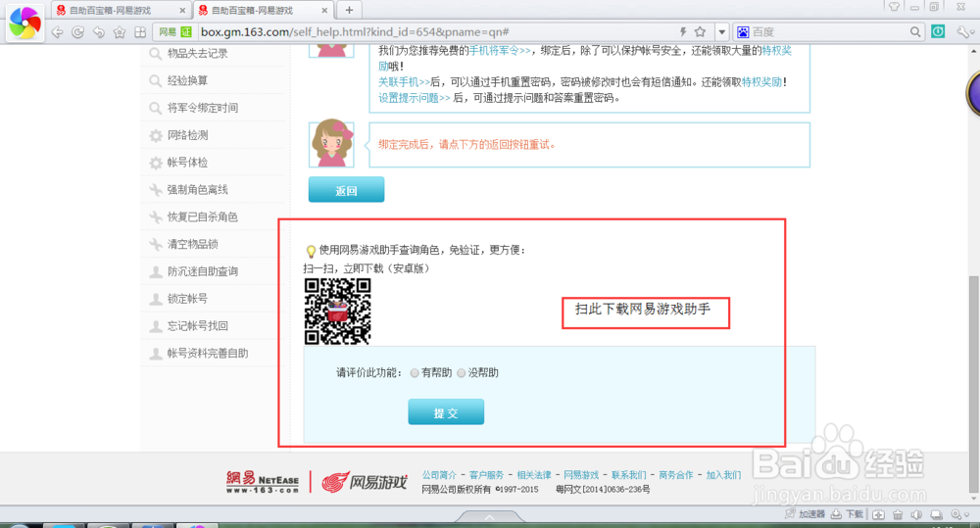Open the page zoom magnifier in status bar
Screen dimensions: 980x528
[x=958, y=515]
